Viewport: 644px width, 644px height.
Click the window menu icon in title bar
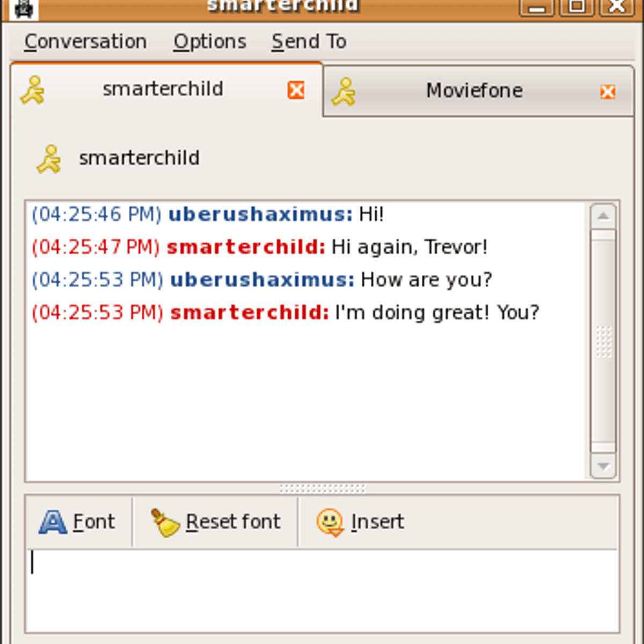coord(24,8)
